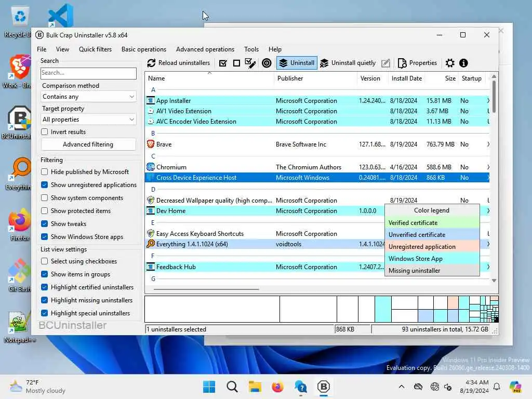The width and height of the screenshot is (532, 399).
Task: Open the View menu
Action: pyautogui.click(x=62, y=49)
